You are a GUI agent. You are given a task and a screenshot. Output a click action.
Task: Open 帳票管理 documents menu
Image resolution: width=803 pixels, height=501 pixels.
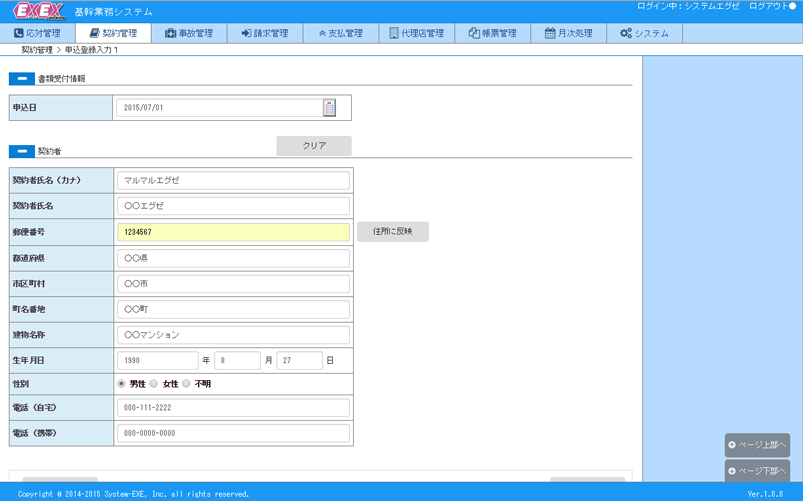pyautogui.click(x=492, y=33)
